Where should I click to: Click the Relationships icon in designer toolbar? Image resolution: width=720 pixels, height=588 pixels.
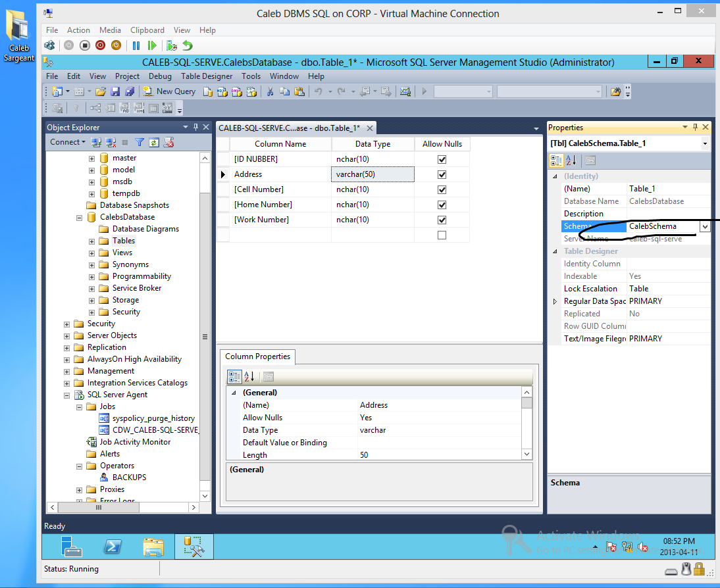tap(95, 109)
